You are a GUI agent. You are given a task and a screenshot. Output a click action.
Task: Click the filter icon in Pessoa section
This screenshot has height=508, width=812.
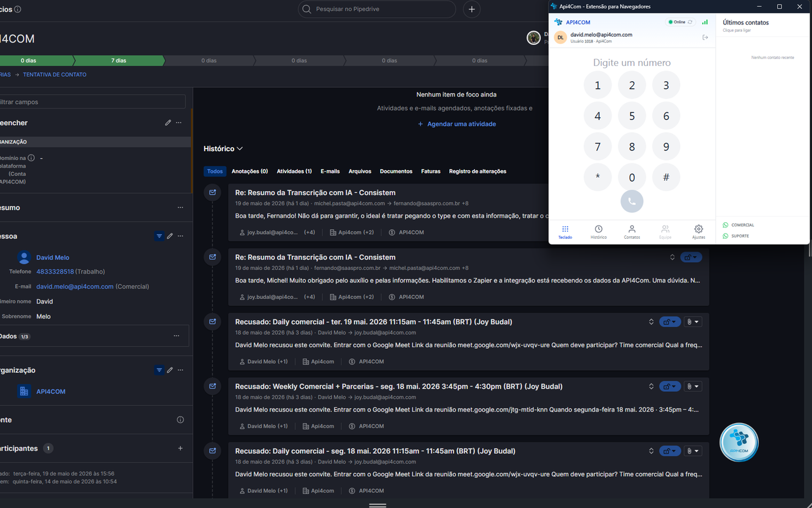159,236
